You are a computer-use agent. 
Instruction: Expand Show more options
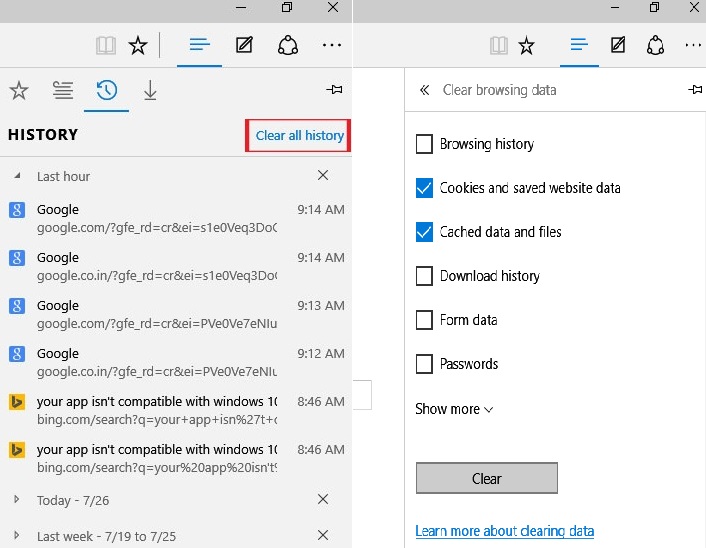point(454,409)
